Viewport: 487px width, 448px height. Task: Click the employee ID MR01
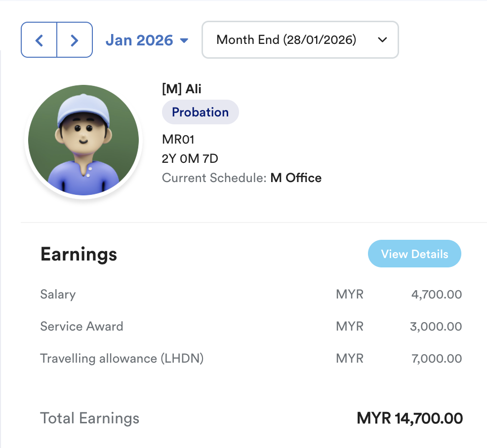(178, 139)
